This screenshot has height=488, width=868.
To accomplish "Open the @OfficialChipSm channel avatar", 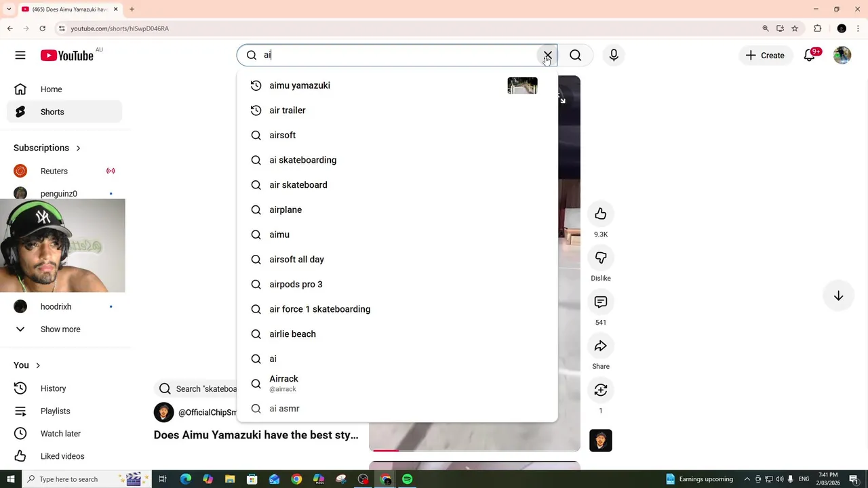I will pos(163,412).
